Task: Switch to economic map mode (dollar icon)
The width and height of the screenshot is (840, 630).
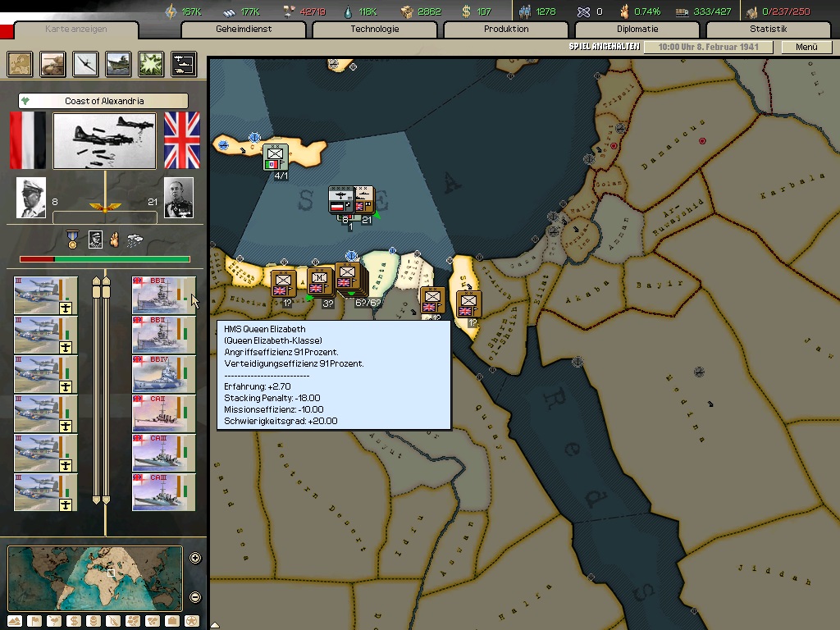Action: [74, 621]
